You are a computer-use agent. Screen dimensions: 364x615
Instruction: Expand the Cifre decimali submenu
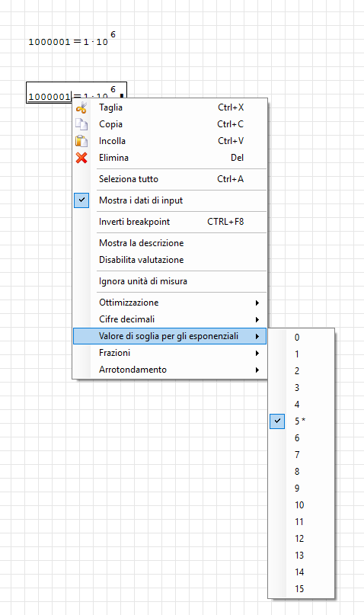(170, 319)
